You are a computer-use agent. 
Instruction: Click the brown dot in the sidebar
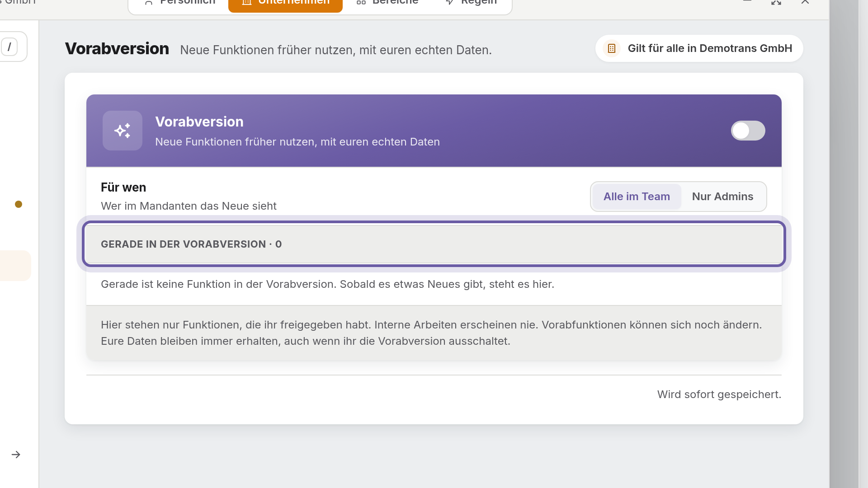[x=19, y=204]
